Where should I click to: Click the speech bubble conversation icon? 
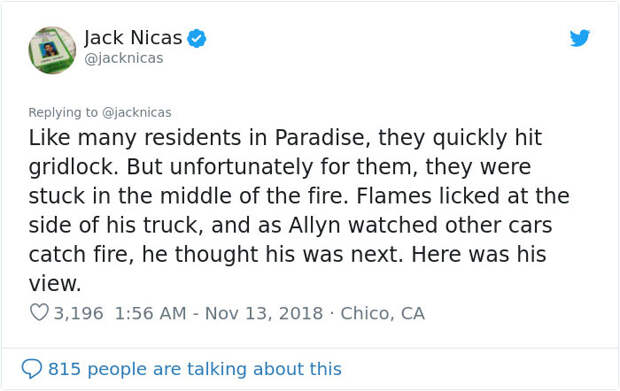click(x=32, y=368)
